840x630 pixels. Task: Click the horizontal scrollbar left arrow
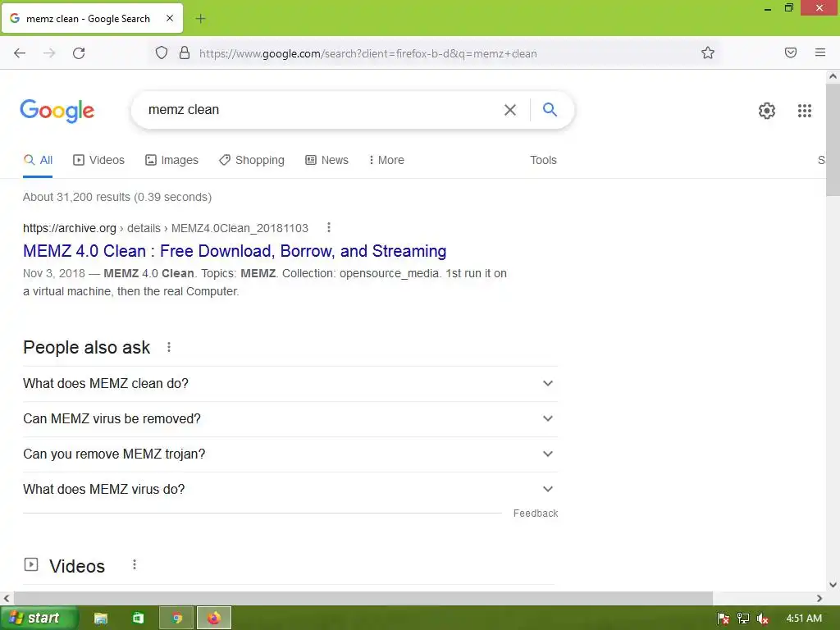[7, 598]
